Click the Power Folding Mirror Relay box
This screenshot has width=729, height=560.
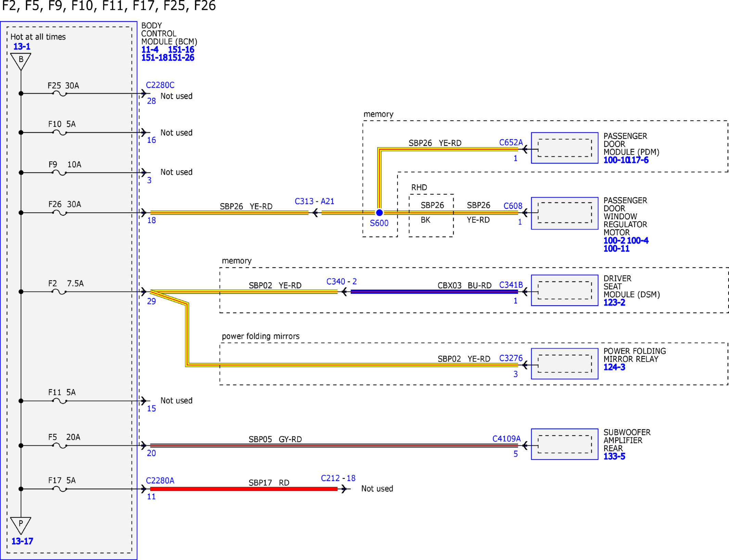pyautogui.click(x=565, y=364)
